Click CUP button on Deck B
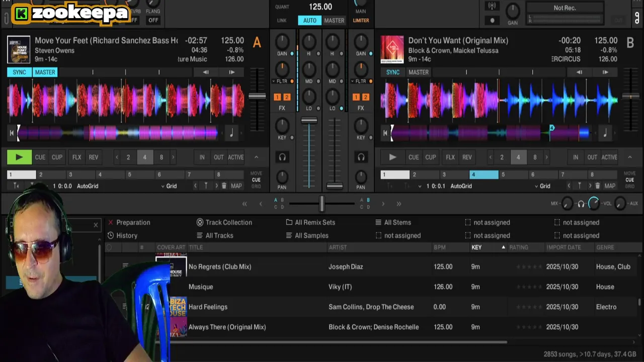Screen dimensions: 644x362 [431, 157]
